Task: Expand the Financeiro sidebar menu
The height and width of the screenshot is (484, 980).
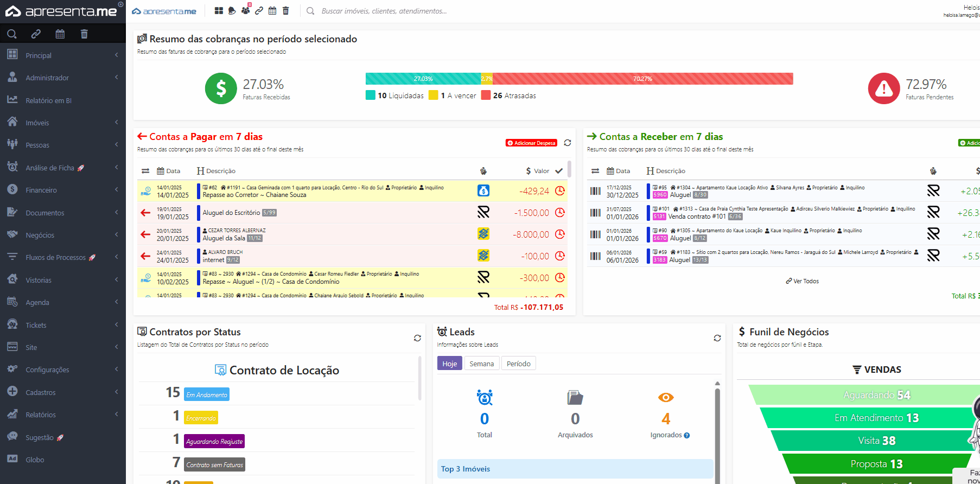Action: [x=41, y=190]
